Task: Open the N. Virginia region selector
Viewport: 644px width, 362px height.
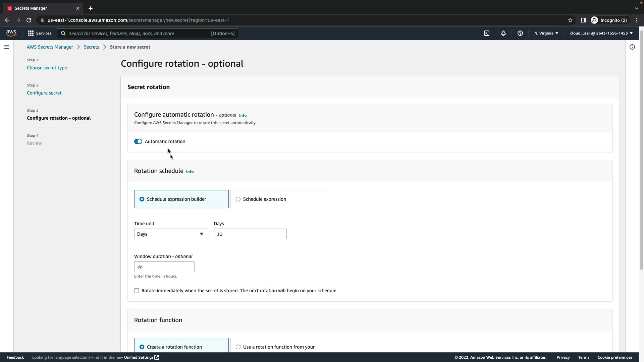Action: [546, 33]
